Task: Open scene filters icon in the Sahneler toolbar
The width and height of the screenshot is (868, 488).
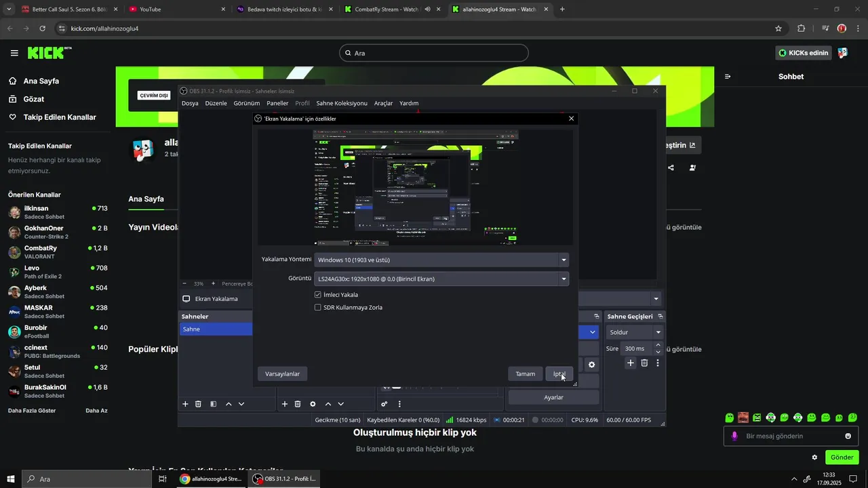Action: tap(213, 404)
